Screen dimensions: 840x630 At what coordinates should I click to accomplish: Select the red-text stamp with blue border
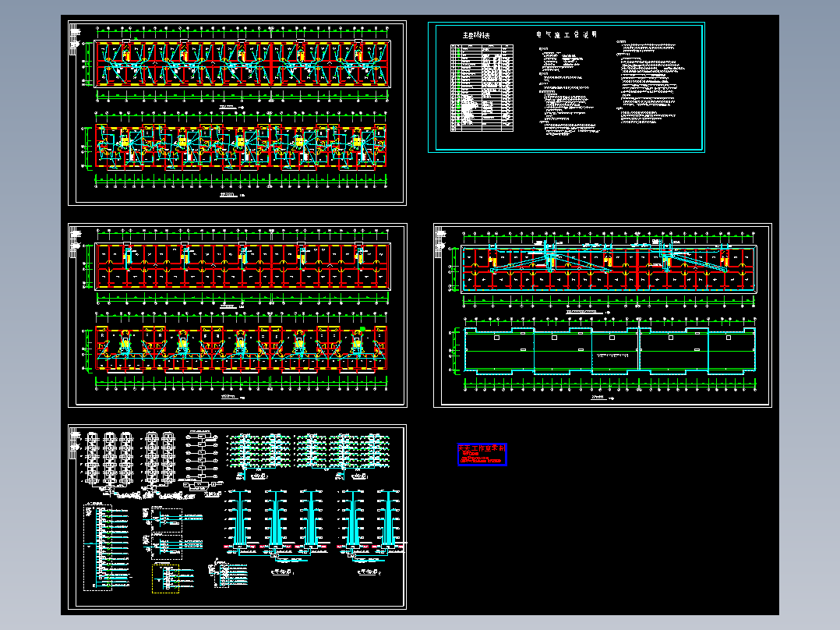482,455
